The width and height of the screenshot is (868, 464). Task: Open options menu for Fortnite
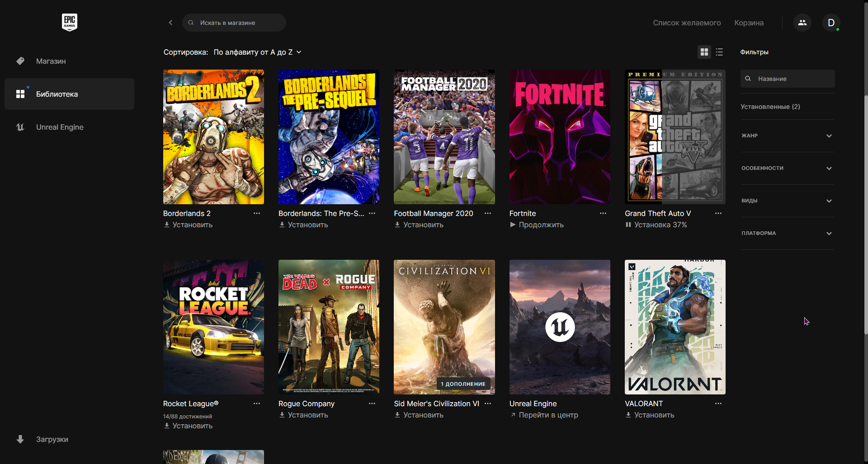603,213
